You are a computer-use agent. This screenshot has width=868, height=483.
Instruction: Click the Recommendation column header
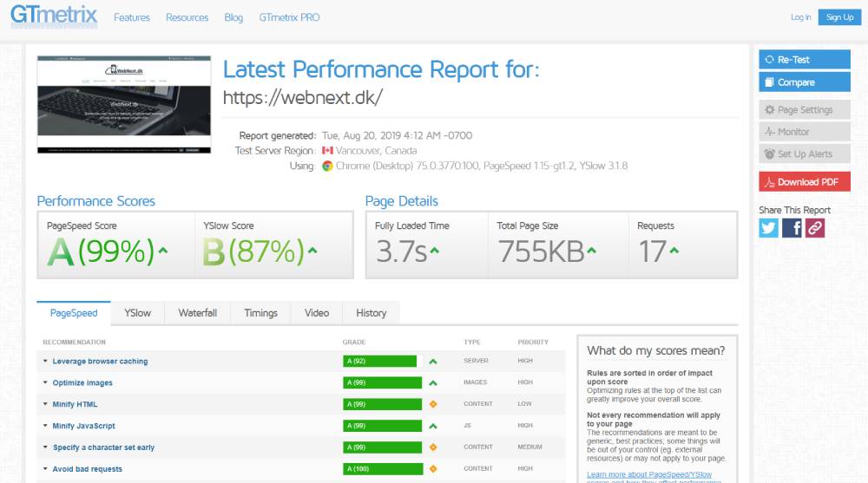[x=74, y=343]
